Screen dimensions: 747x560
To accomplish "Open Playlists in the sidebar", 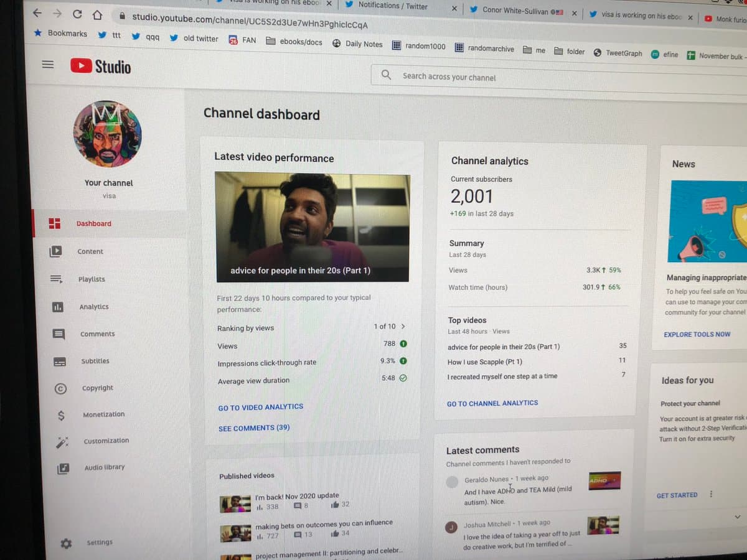I will tap(92, 279).
